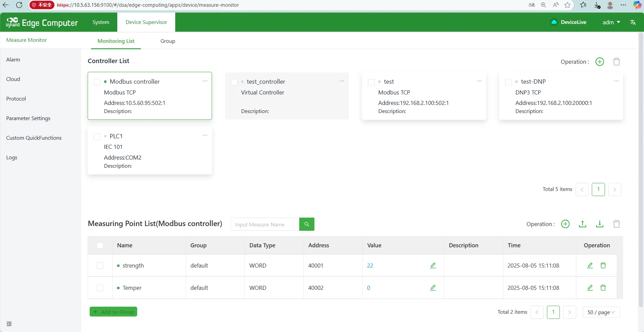The height and width of the screenshot is (332, 644).
Task: Check the Temper row checkbox
Action: pos(100,288)
